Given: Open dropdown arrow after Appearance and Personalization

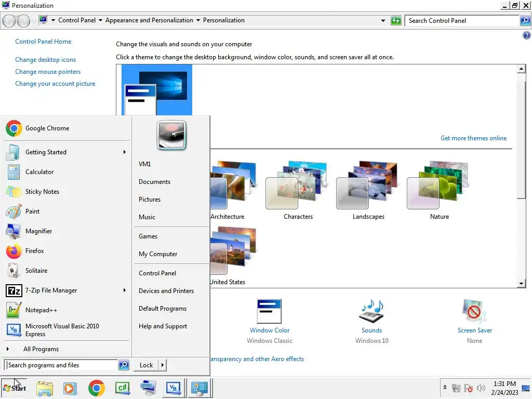Looking at the screenshot, I should click(x=198, y=20).
